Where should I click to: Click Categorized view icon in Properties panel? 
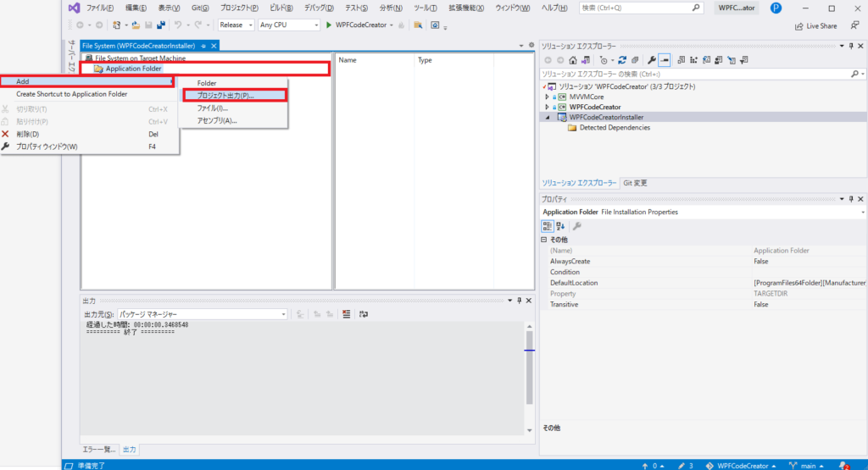[x=547, y=226]
